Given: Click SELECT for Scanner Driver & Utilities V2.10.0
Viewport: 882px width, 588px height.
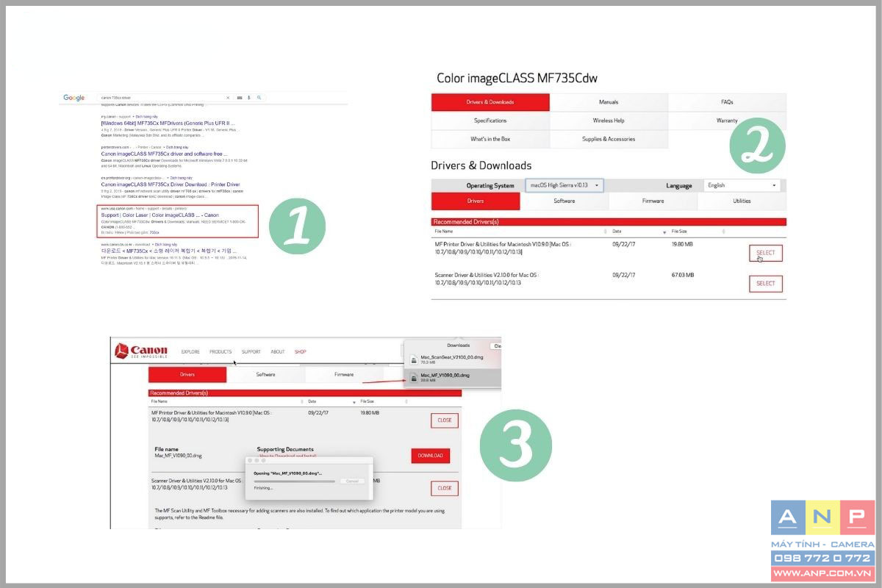Looking at the screenshot, I should pyautogui.click(x=766, y=284).
